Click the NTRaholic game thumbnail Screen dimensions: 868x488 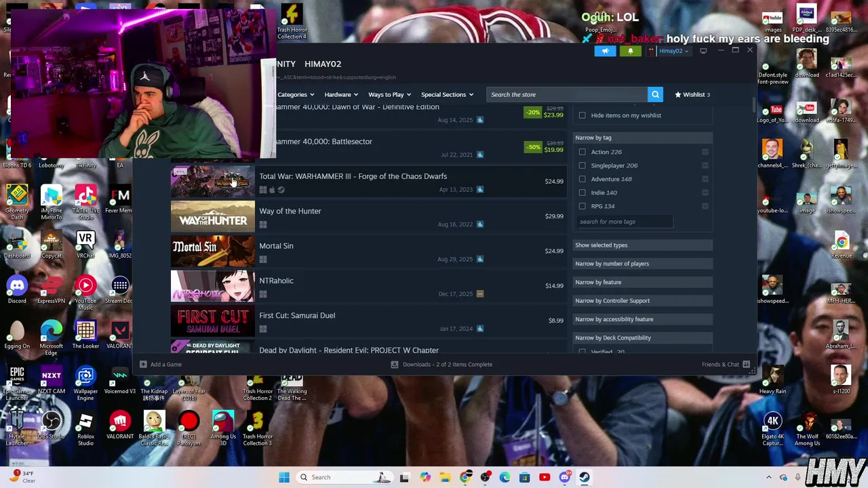tap(213, 286)
